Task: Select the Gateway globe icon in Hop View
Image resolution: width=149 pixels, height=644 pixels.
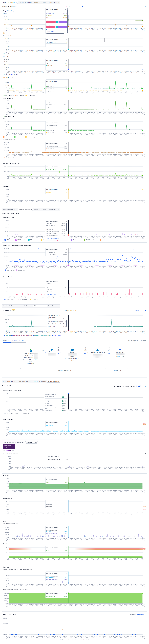Action: (51, 350)
